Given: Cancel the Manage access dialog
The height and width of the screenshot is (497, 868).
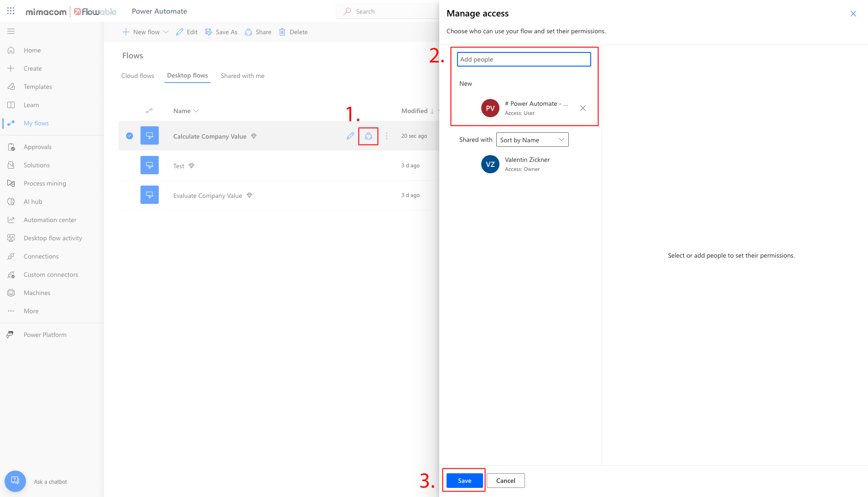Looking at the screenshot, I should pyautogui.click(x=505, y=480).
